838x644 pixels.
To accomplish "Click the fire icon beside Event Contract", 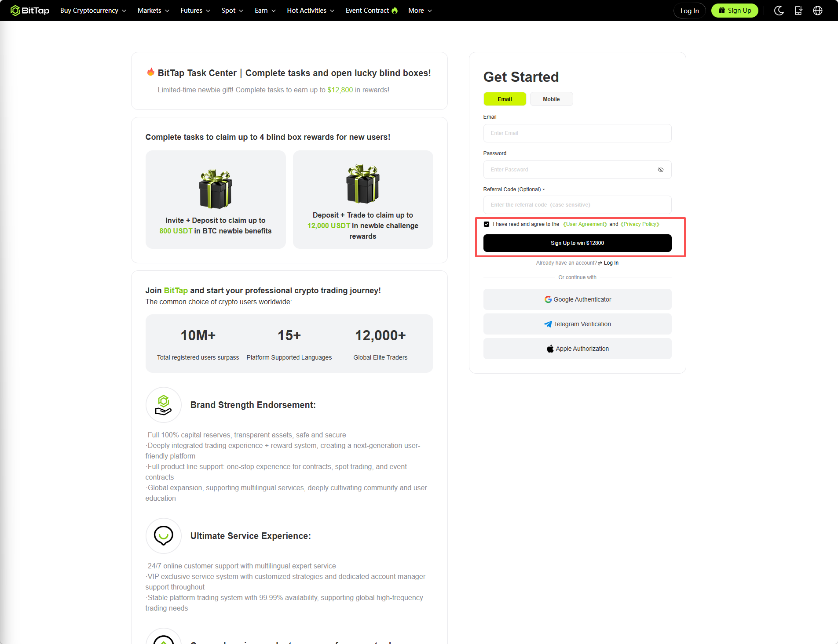I will click(x=395, y=11).
